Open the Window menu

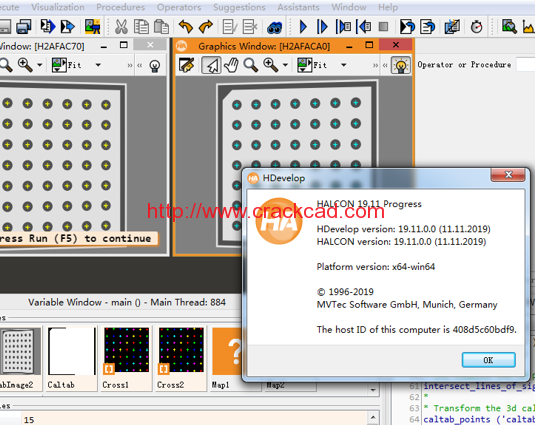tap(349, 7)
